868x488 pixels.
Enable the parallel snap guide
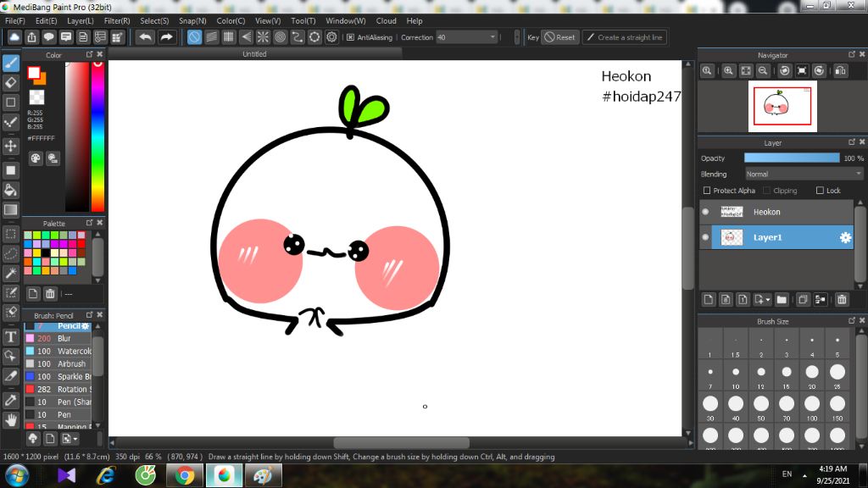[x=211, y=37]
